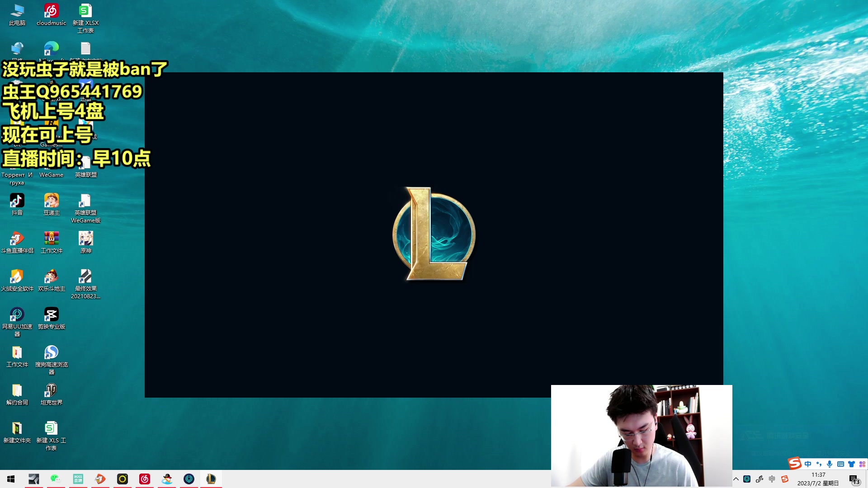868x488 pixels.
Task: Launch 搜狗高速浏览器 from the desktop
Action: pyautogui.click(x=51, y=360)
